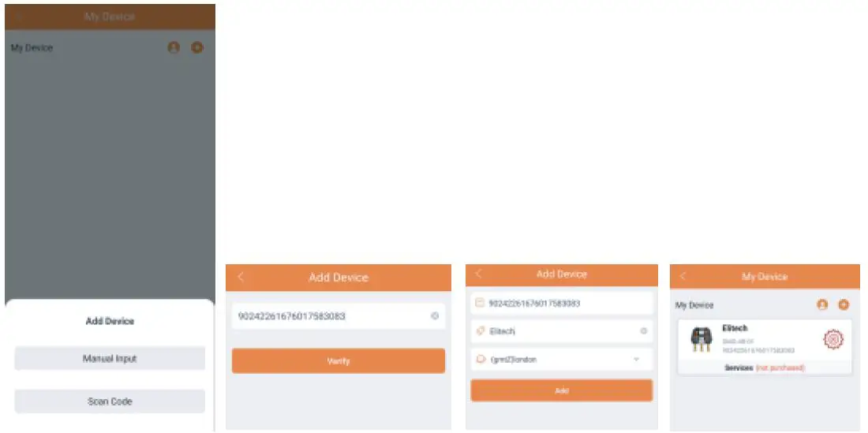The height and width of the screenshot is (433, 868).
Task: Click the orange Verify button
Action: (x=339, y=361)
